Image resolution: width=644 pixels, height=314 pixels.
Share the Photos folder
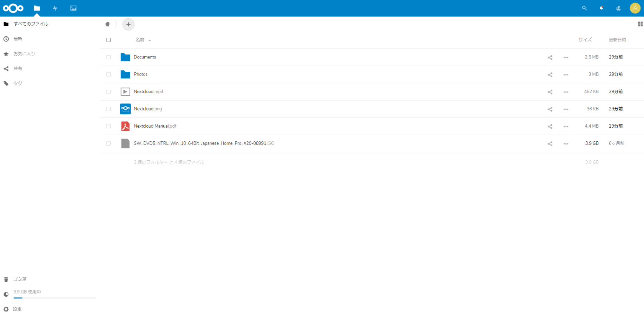coord(550,75)
